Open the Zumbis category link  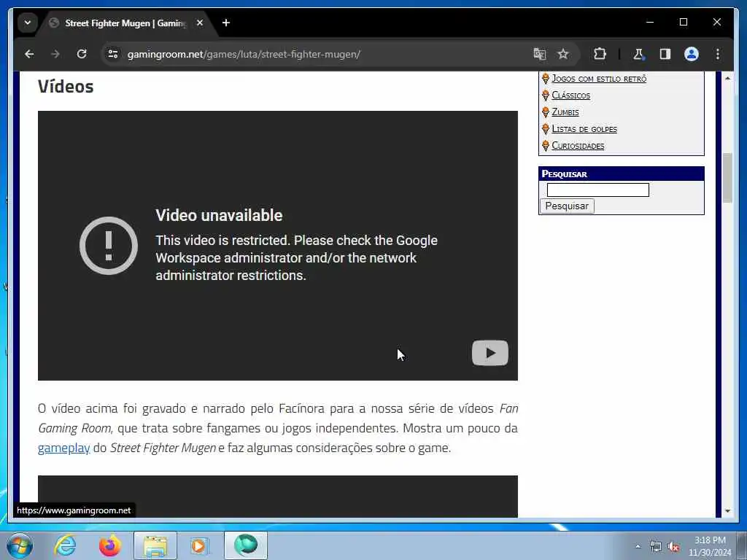point(565,112)
